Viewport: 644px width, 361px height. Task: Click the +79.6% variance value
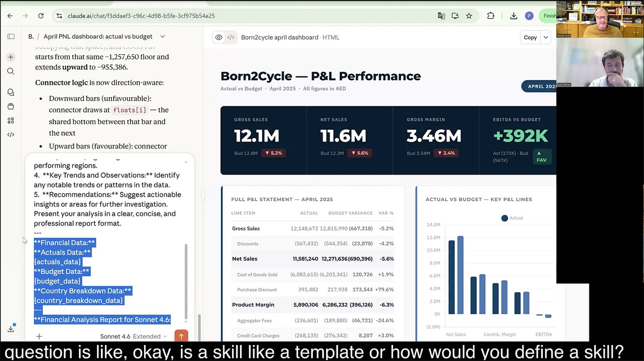click(x=384, y=289)
